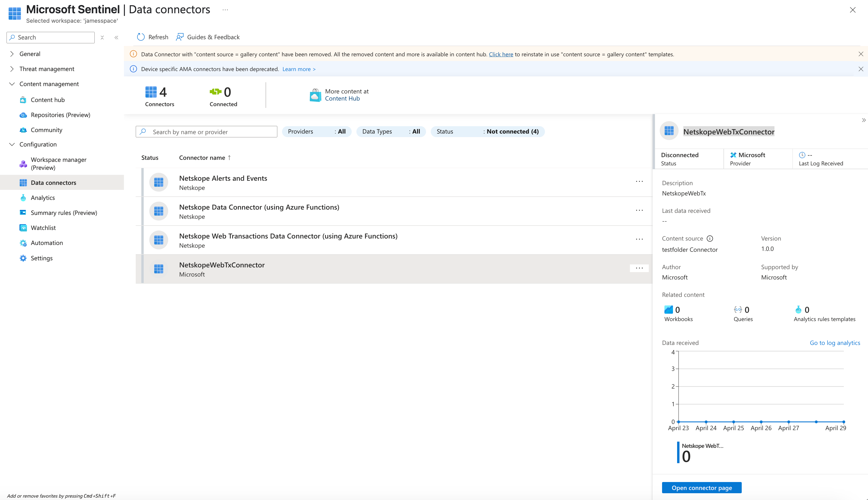Image resolution: width=868 pixels, height=500 pixels.
Task: Expand the General section
Action: (12, 54)
